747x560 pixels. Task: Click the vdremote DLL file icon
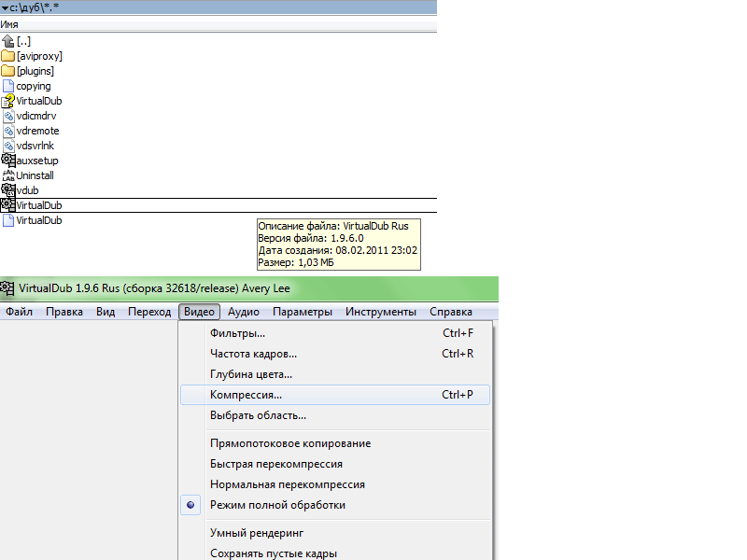pos(8,131)
